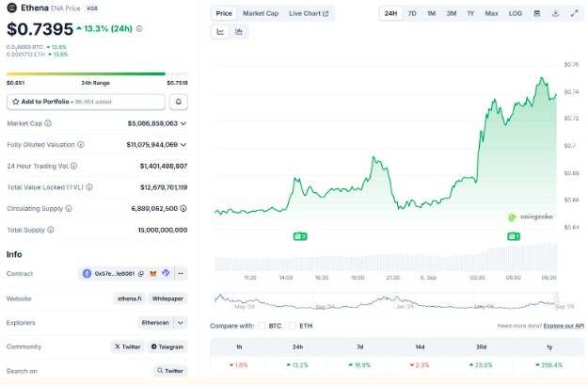Image resolution: width=588 pixels, height=385 pixels.
Task: Enable the BTC compare checkbox
Action: tap(262, 326)
